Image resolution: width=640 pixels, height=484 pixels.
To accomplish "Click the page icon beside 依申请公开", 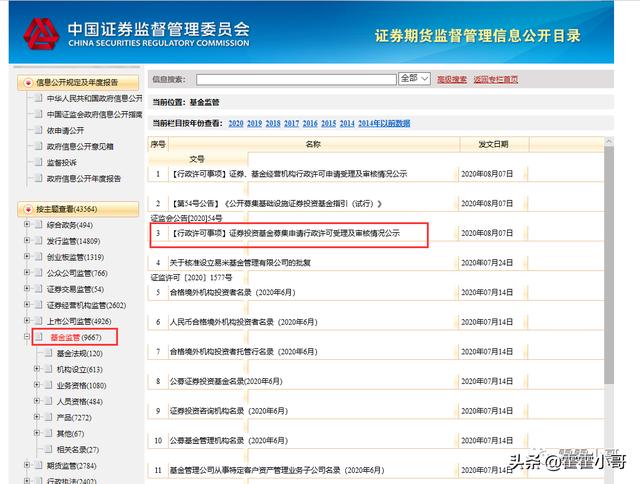I will tap(38, 130).
